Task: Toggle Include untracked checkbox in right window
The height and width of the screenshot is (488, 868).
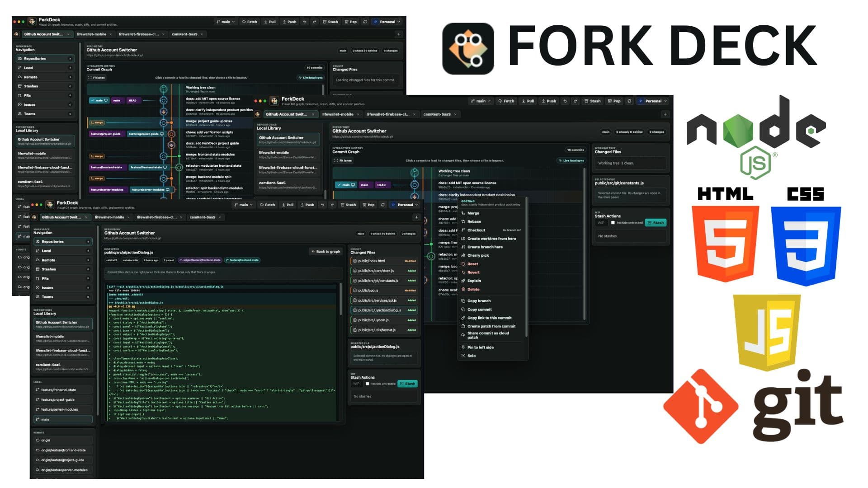Action: pyautogui.click(x=613, y=223)
